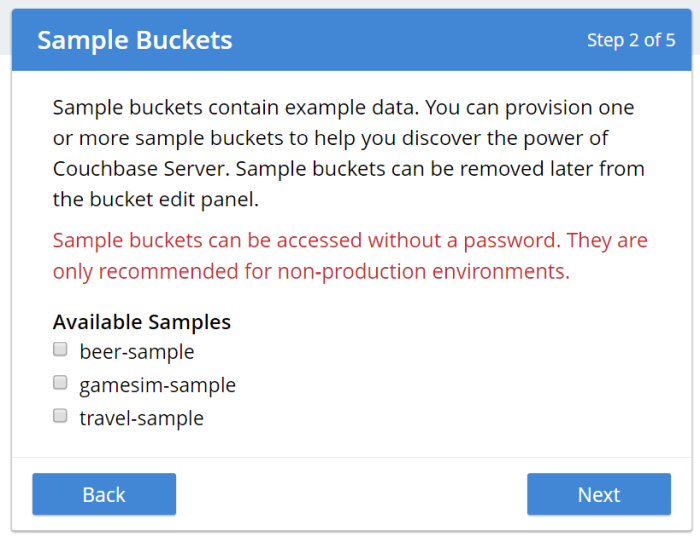The height and width of the screenshot is (549, 700).
Task: Enable the beer-sample checkbox
Action: coord(60,349)
